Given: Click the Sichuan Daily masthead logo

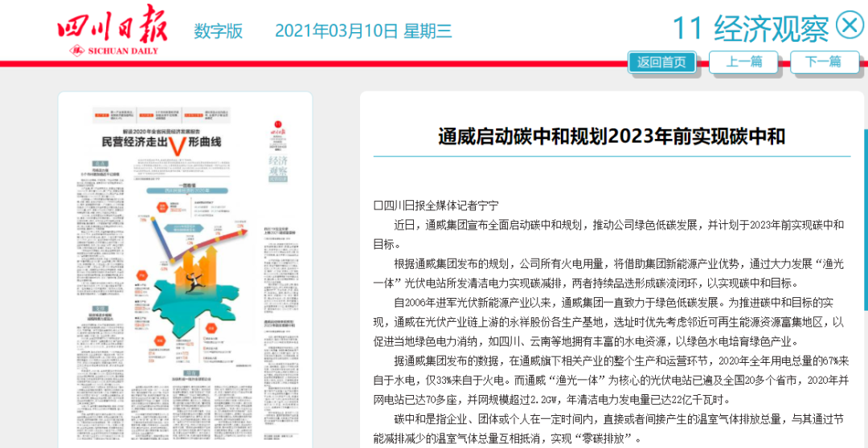Looking at the screenshot, I should pyautogui.click(x=113, y=30).
